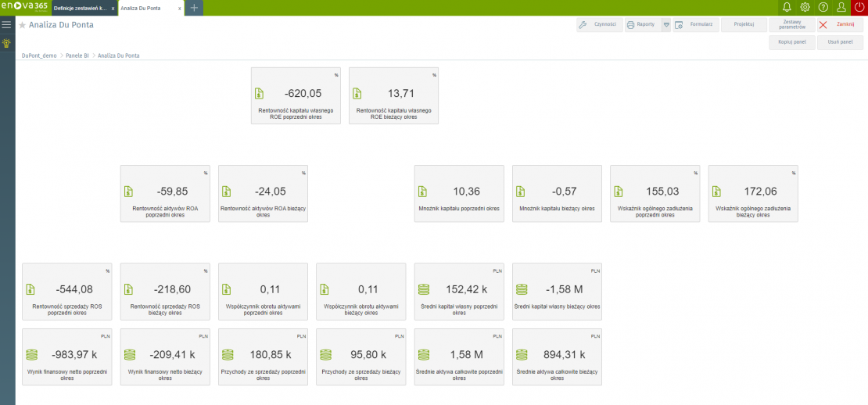This screenshot has height=405, width=868.
Task: Click the Projektuj button
Action: [743, 25]
